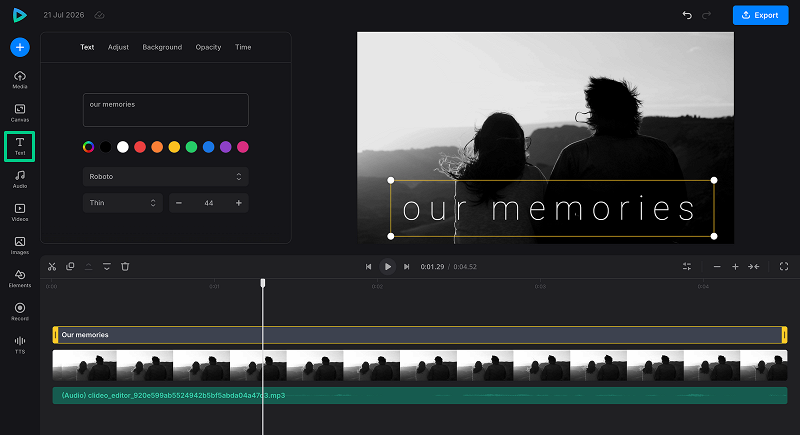Click the 'our memories' text input field
The height and width of the screenshot is (435, 800).
(x=166, y=110)
